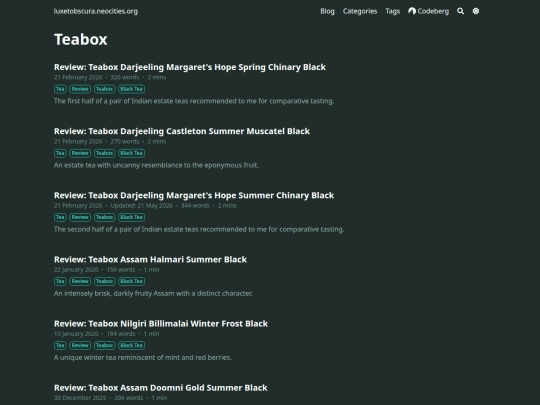Go to luxetobscura.neocities.org home link
540x405 pixels.
click(96, 11)
